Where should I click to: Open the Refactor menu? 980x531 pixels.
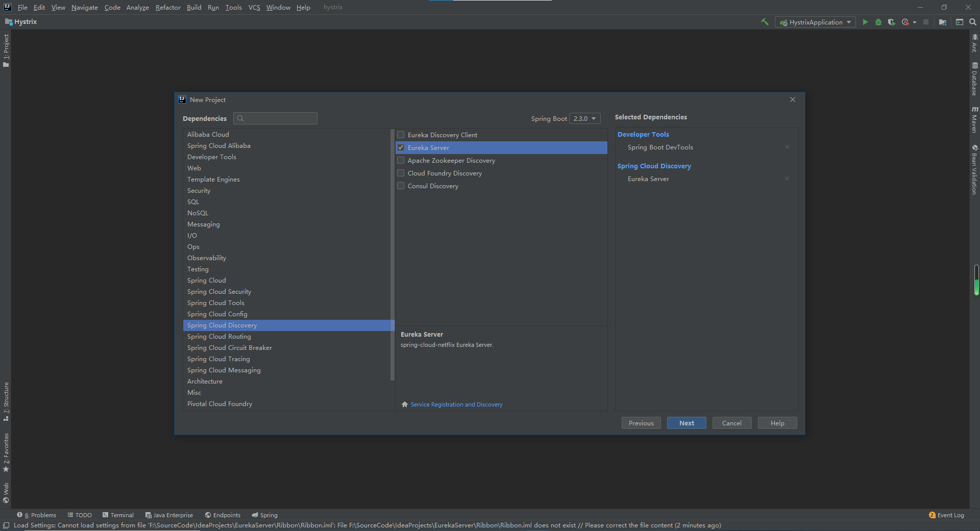(168, 7)
